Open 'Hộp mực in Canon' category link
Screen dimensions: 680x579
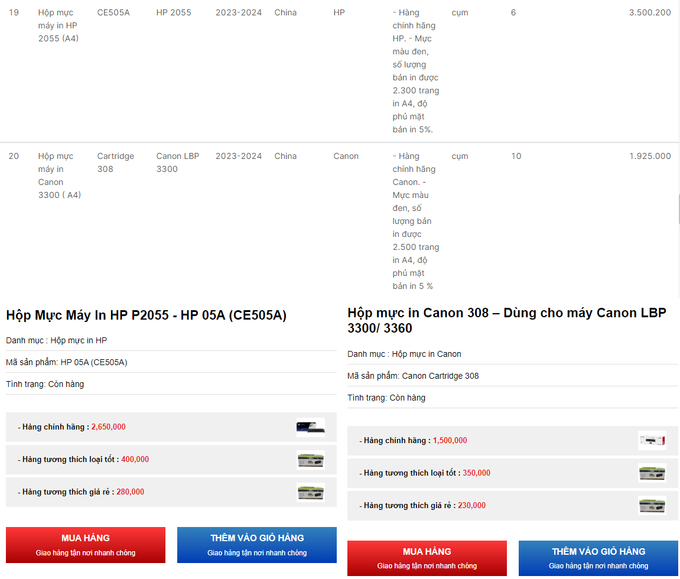pos(426,354)
